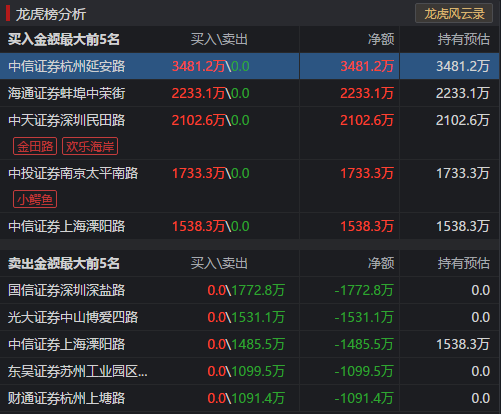Select 财通证券杭州上塘路 seller row

tap(249, 398)
